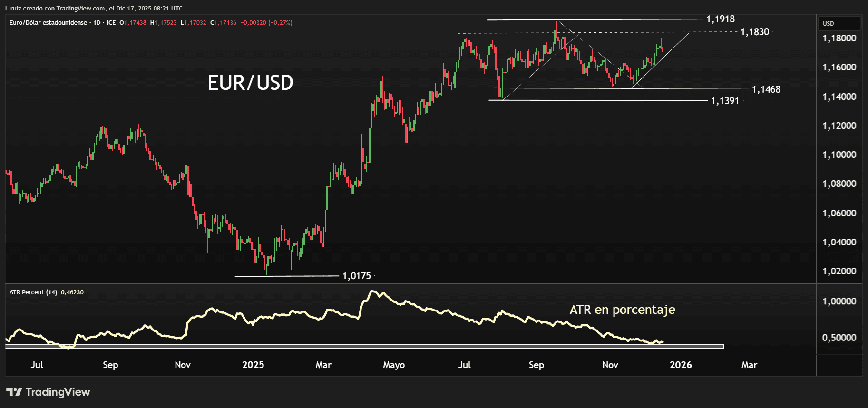Select the 1,1468 support level label
This screenshot has height=408, width=868.
[766, 89]
